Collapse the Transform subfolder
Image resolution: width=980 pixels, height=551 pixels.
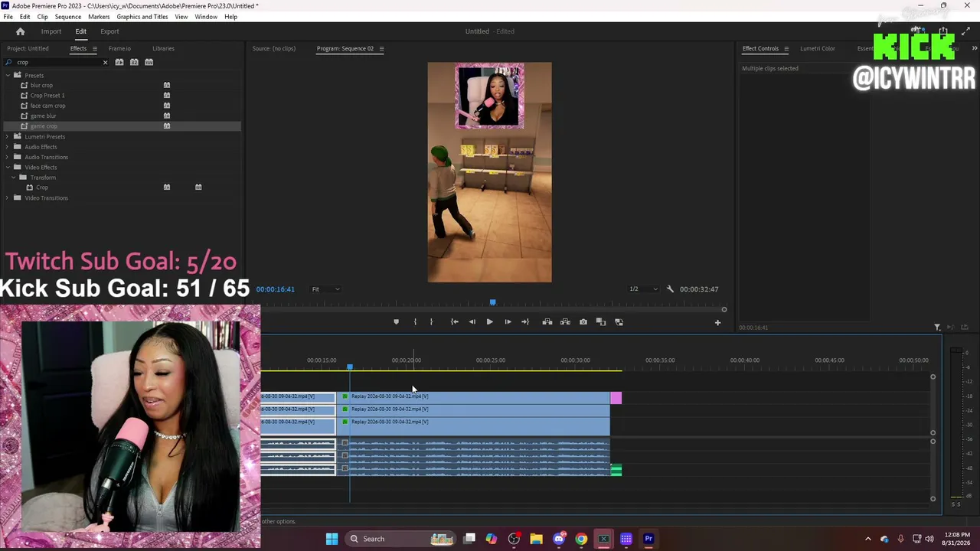pos(13,178)
